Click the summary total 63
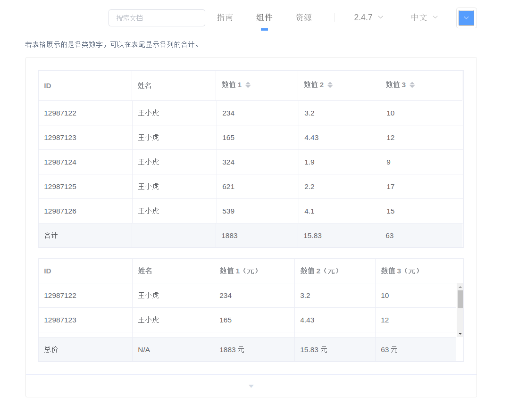The width and height of the screenshot is (527, 420). click(390, 236)
